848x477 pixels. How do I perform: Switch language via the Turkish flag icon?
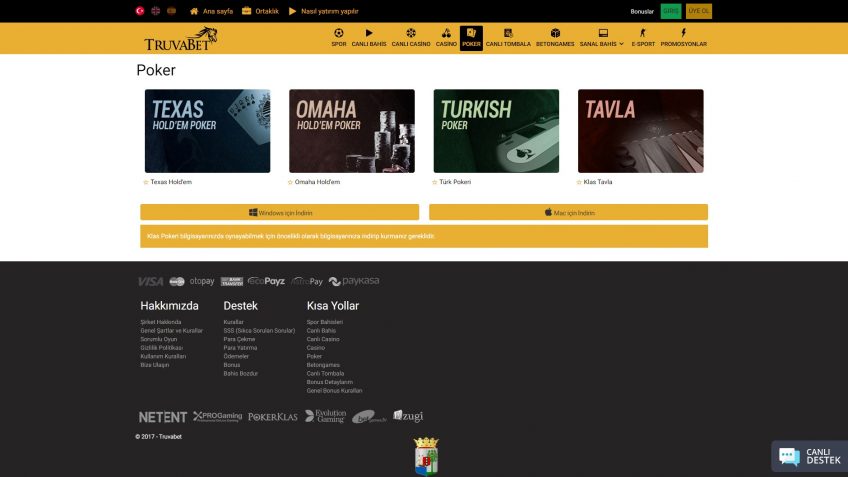[x=140, y=11]
